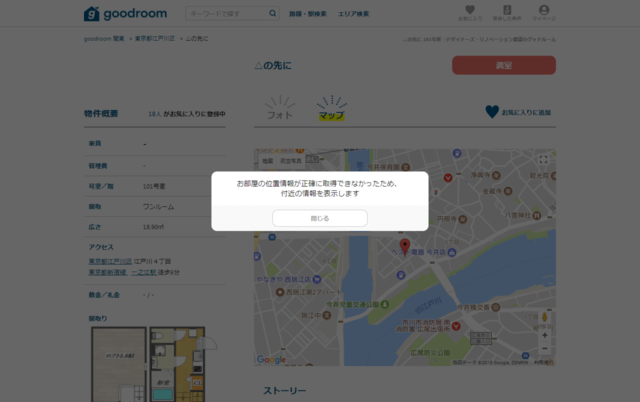Zoom in the map with plus
This screenshot has width=640, height=402.
pos(544,335)
